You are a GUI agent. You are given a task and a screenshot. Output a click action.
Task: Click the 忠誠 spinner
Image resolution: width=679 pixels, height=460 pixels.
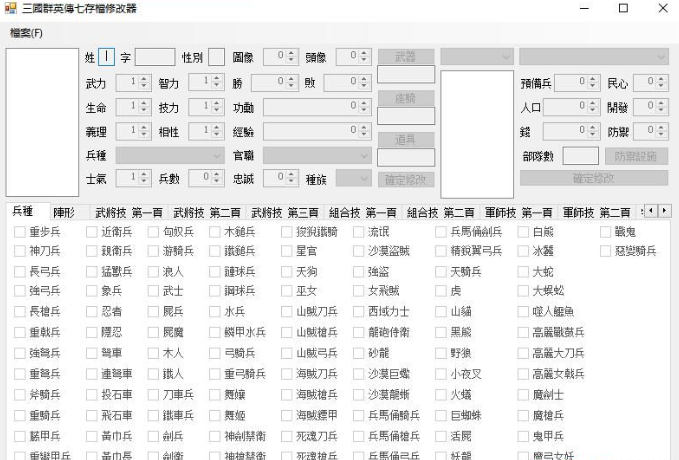pos(281,178)
